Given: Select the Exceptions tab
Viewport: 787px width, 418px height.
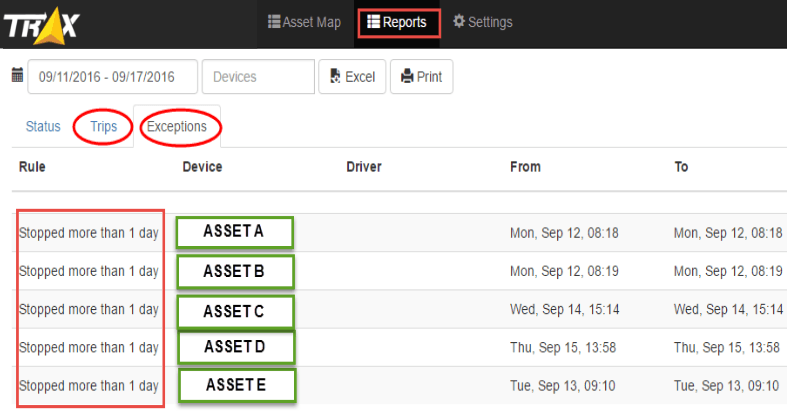Looking at the screenshot, I should point(177,126).
